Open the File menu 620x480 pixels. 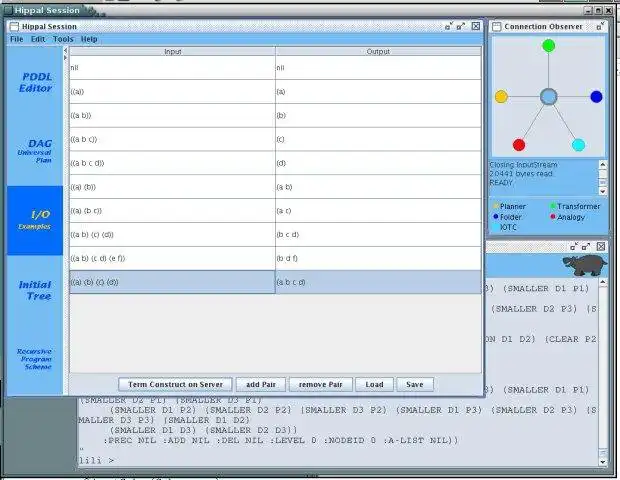click(17, 39)
